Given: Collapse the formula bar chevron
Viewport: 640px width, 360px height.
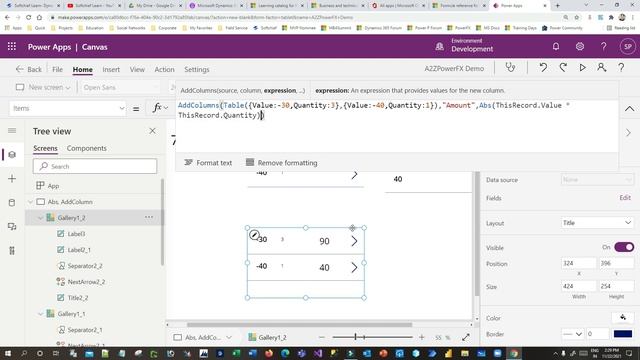Looking at the screenshot, I should (629, 109).
